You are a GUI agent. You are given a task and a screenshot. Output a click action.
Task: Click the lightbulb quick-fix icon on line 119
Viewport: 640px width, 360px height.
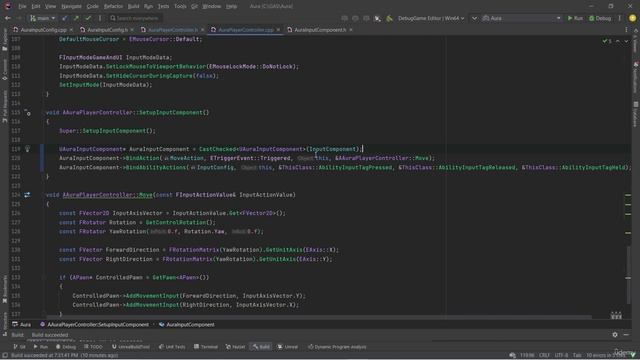(27, 149)
